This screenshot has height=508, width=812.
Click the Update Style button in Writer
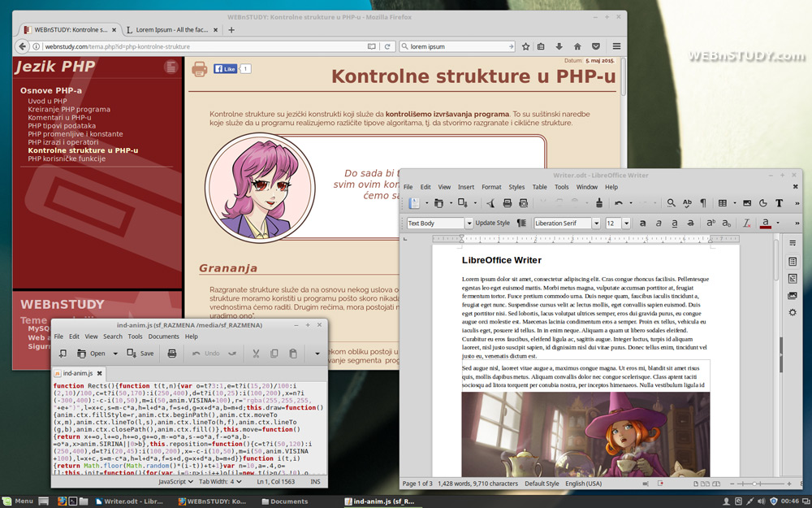[493, 223]
